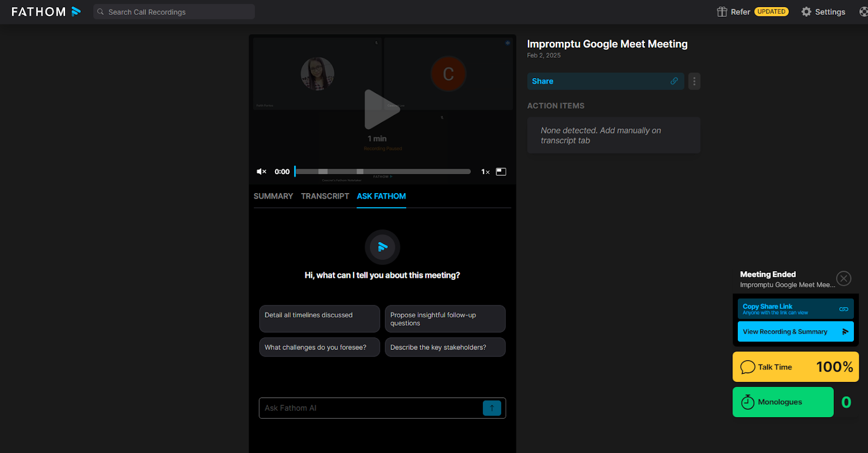Open the Monologues card

(x=783, y=402)
